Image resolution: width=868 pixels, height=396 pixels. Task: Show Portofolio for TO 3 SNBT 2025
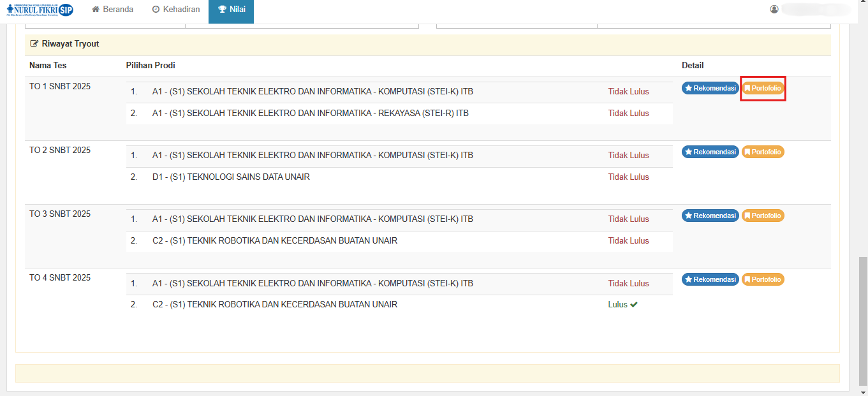[763, 216]
